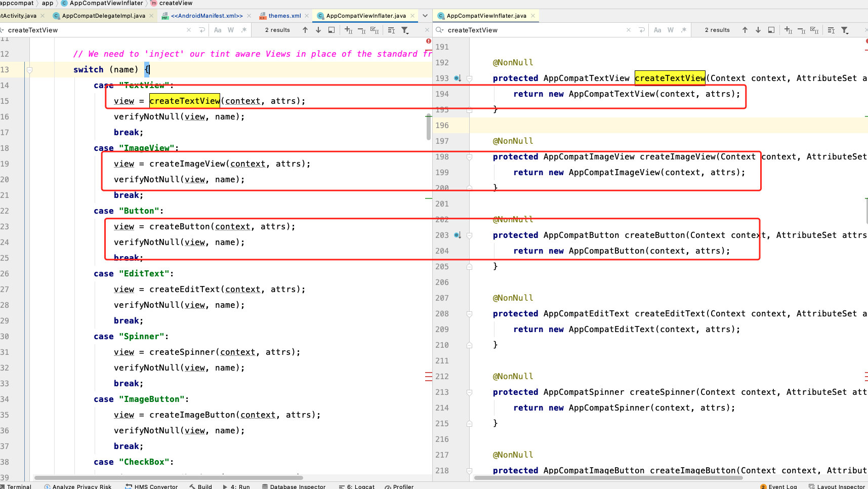
Task: Show hidden tabs dropdown in left editor
Action: click(x=425, y=16)
